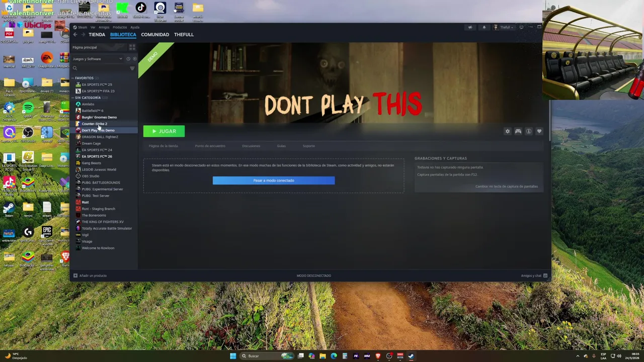Open the Página de la tienda link

[163, 146]
